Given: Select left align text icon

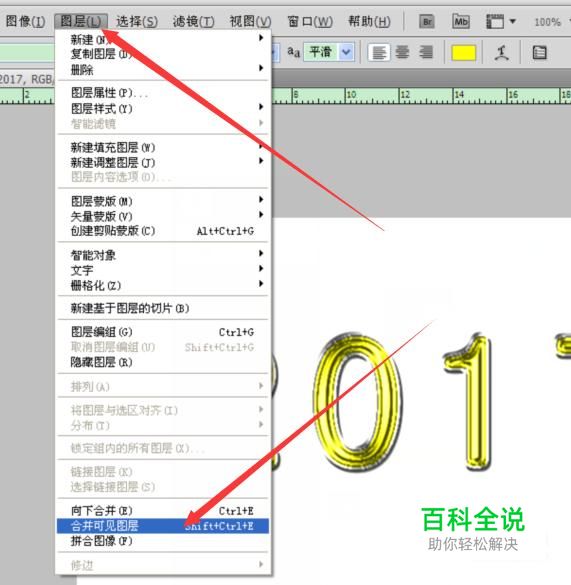Looking at the screenshot, I should tap(379, 53).
